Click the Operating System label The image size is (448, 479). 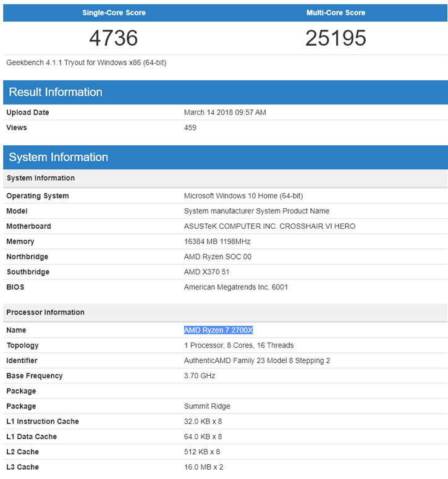[x=38, y=196]
